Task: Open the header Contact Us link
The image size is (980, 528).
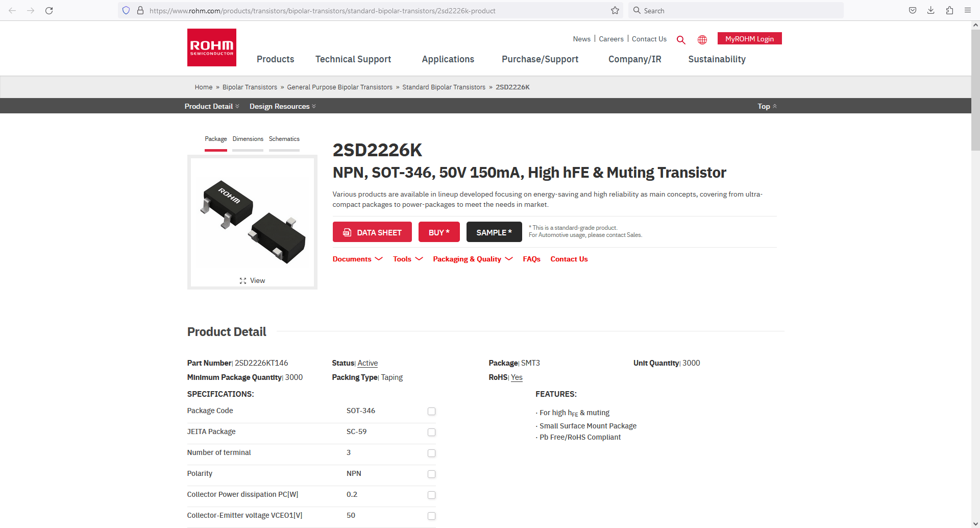Action: pyautogui.click(x=649, y=39)
